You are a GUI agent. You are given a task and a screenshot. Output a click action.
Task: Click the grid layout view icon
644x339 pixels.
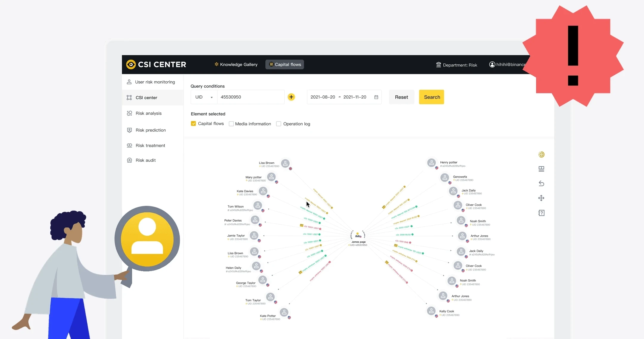click(541, 169)
